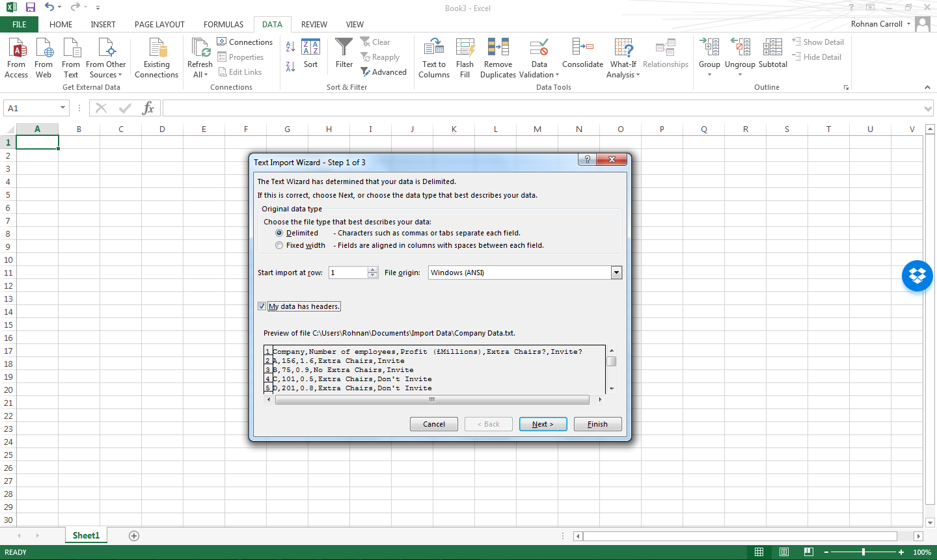
Task: Increase Start import row with the stepper
Action: [x=373, y=269]
